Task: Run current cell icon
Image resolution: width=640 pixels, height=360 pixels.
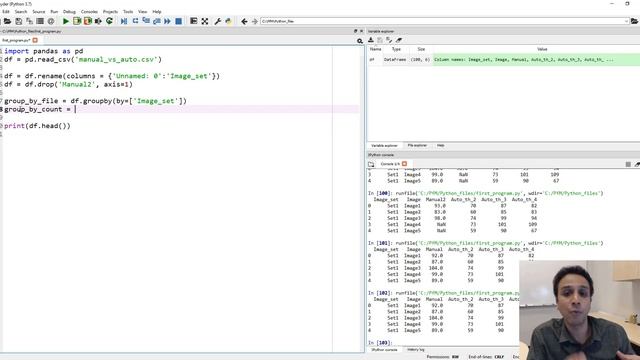Action: (77, 21)
